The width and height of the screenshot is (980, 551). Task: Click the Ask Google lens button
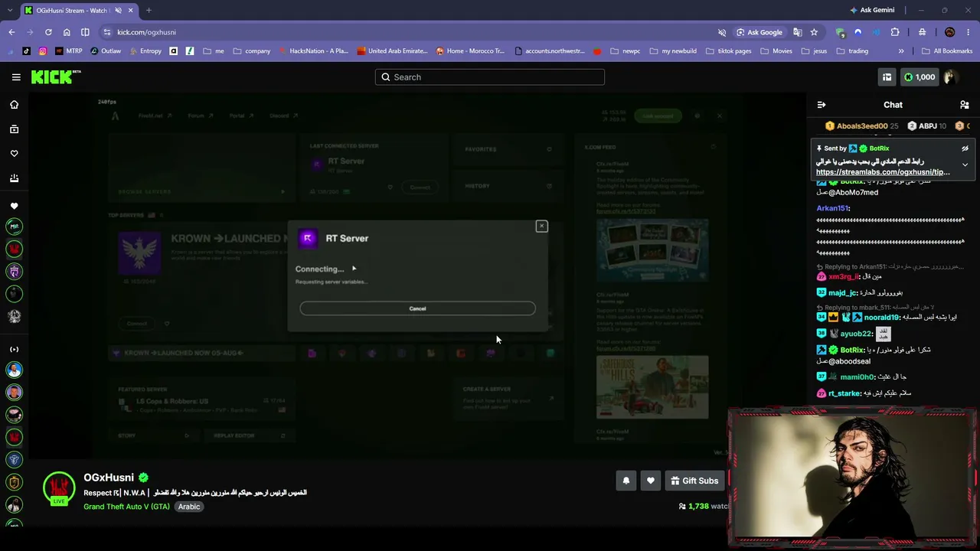coord(759,32)
